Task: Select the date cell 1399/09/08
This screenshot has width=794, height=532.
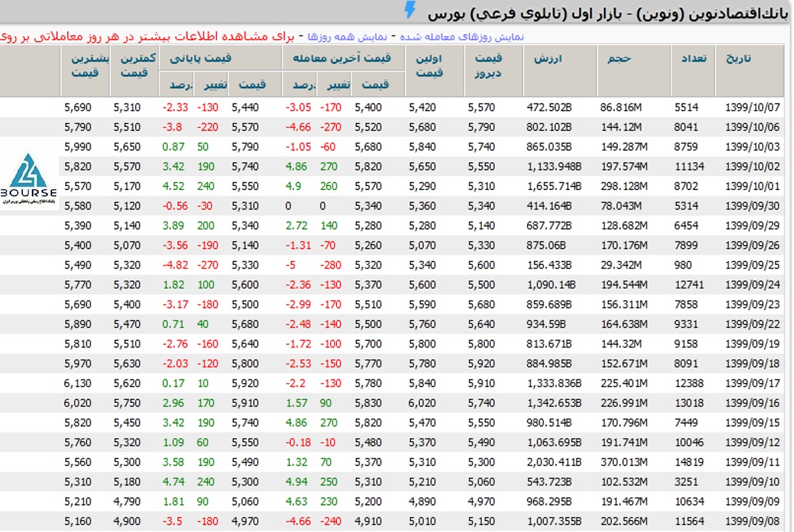Action: (752, 522)
